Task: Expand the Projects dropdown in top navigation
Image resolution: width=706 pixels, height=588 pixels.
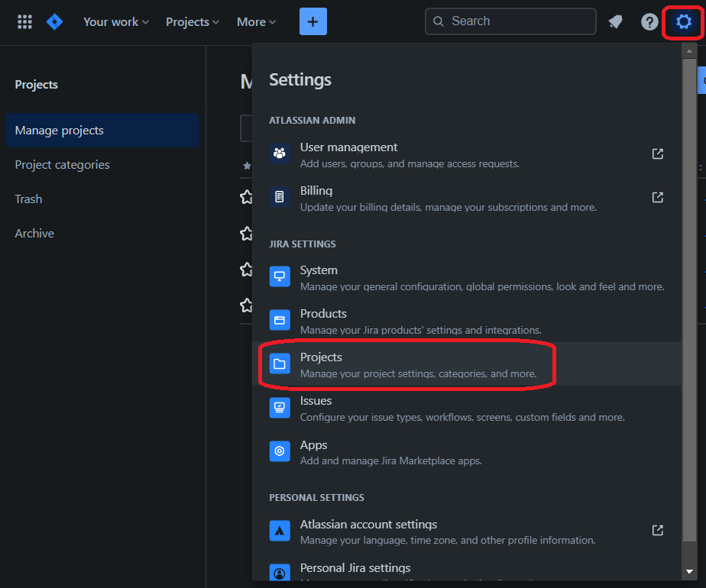Action: pos(193,21)
